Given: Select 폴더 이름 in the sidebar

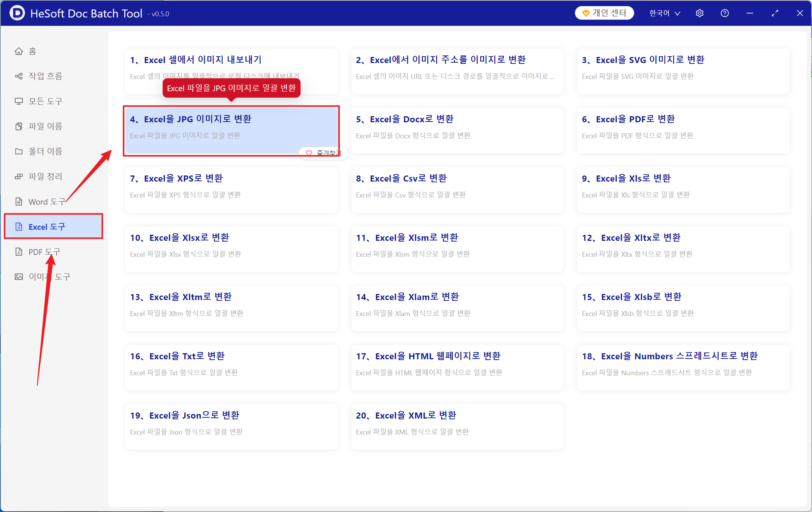Looking at the screenshot, I should 53,151.
